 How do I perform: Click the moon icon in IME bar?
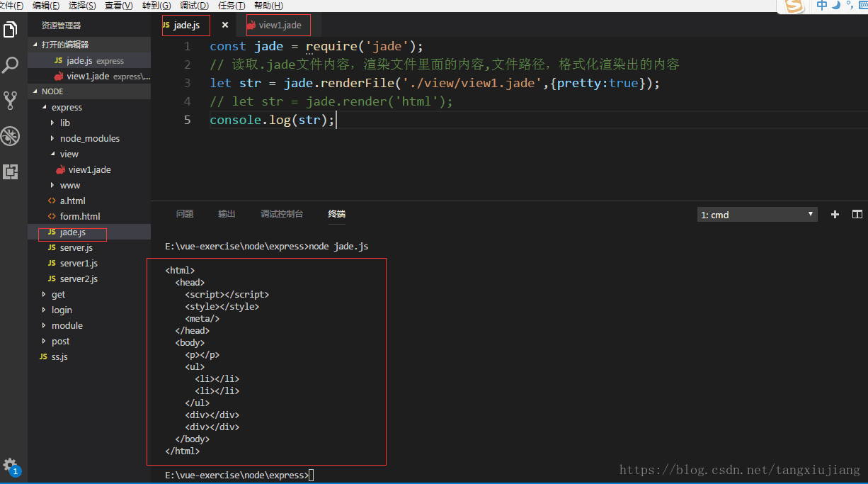coord(835,6)
